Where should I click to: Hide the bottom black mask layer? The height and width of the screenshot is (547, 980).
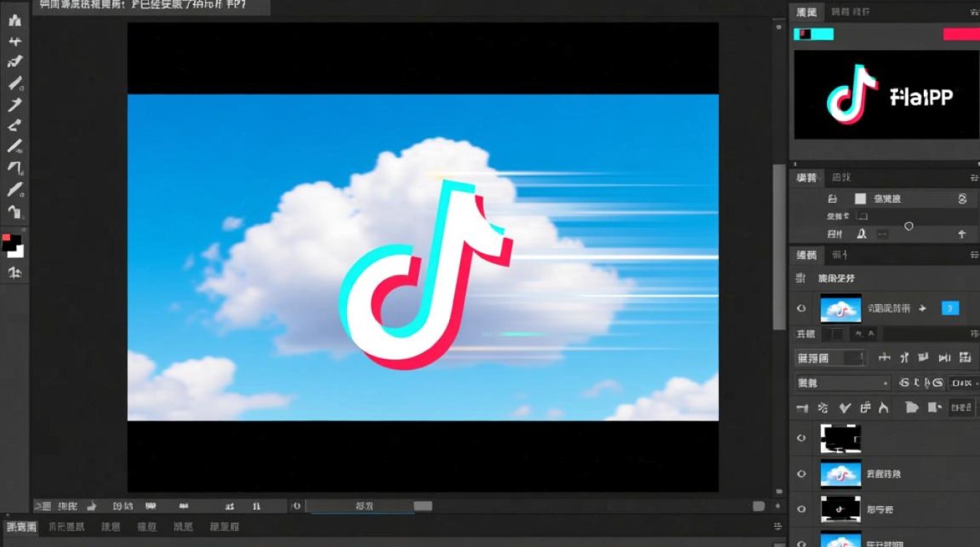(x=801, y=438)
